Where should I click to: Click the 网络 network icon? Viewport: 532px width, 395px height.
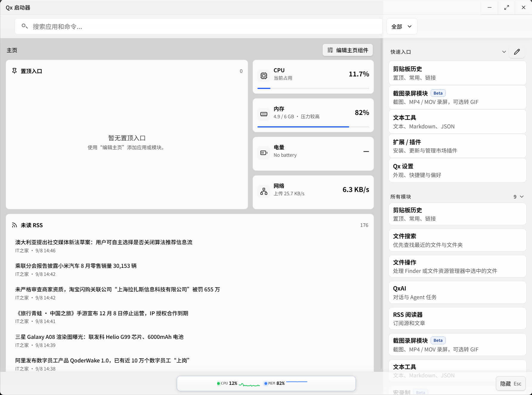(264, 191)
